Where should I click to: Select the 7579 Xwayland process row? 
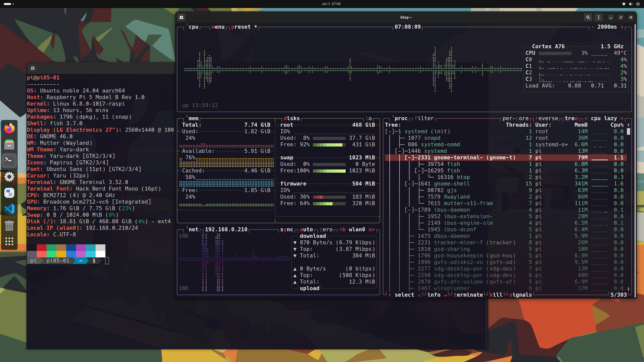click(506, 197)
